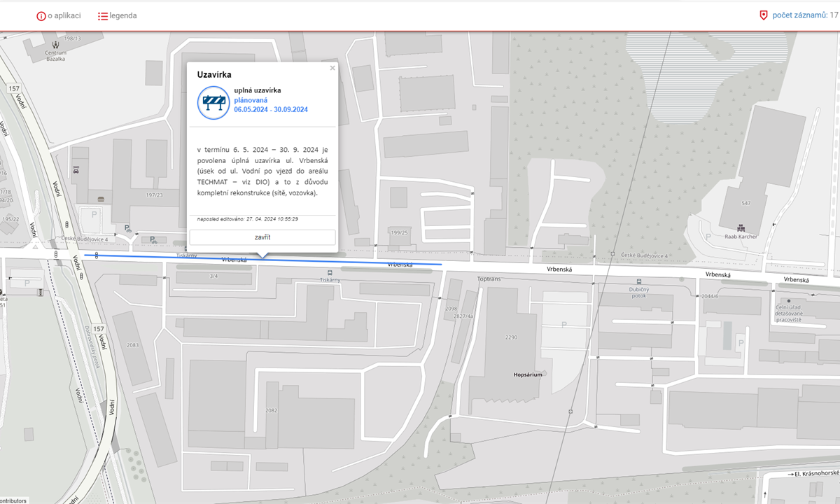Select the Raab Karcher shop icon
840x504 pixels.
[x=741, y=227]
